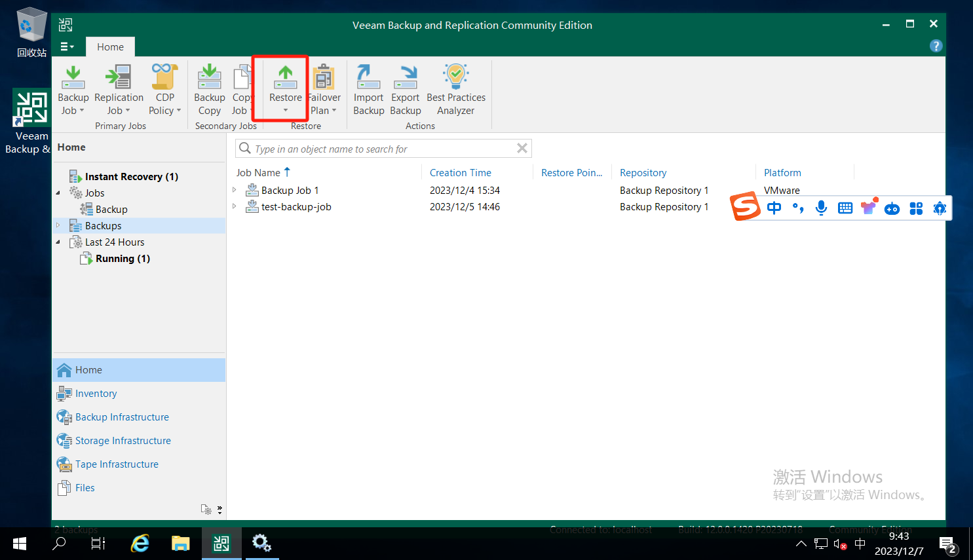973x560 pixels.
Task: Click the object name search field
Action: (383, 149)
